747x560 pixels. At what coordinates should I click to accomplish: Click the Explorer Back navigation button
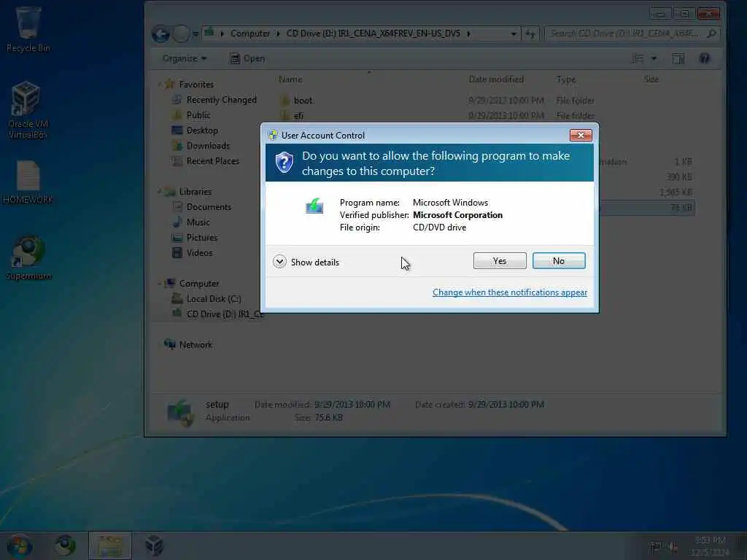160,34
